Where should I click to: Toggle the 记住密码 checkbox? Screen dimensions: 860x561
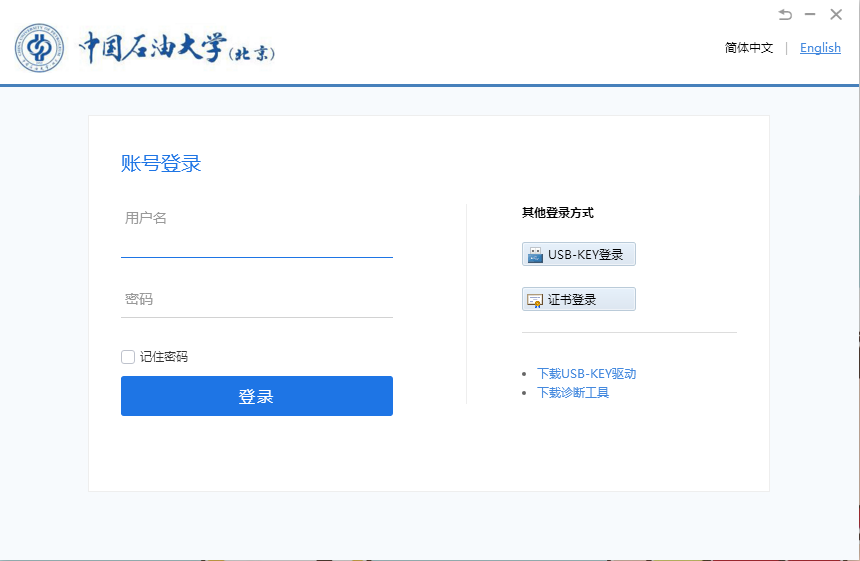[128, 357]
